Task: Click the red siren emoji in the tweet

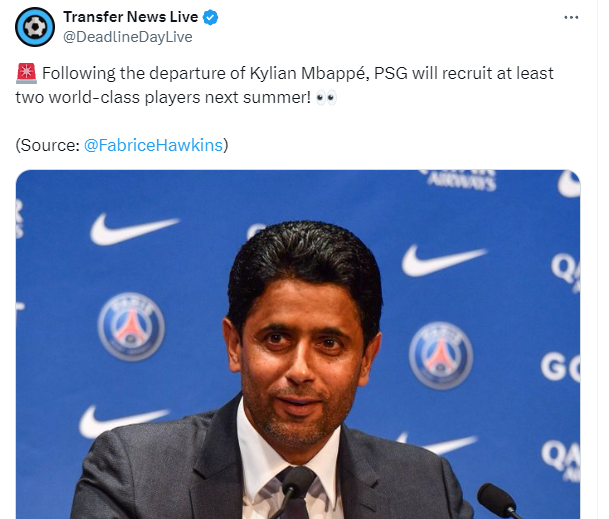Action: (26, 73)
